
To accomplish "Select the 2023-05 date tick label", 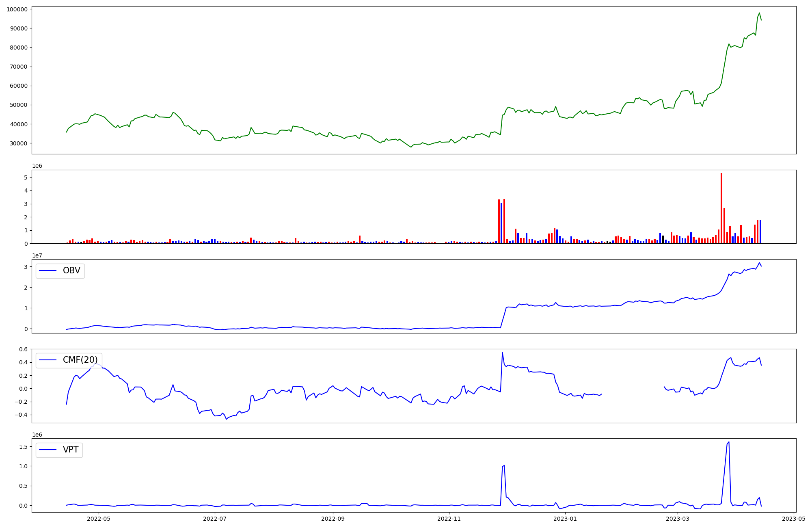I will pos(794,519).
